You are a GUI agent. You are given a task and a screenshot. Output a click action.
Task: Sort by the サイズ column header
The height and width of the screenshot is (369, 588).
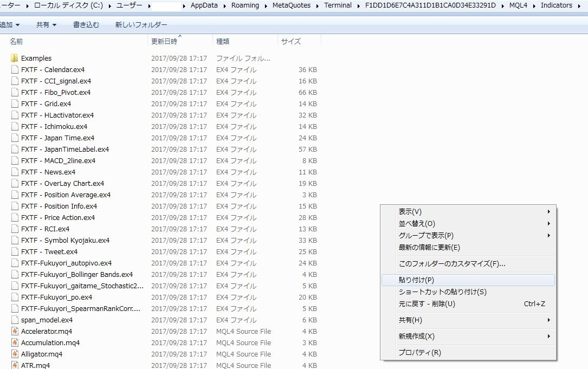(x=299, y=41)
